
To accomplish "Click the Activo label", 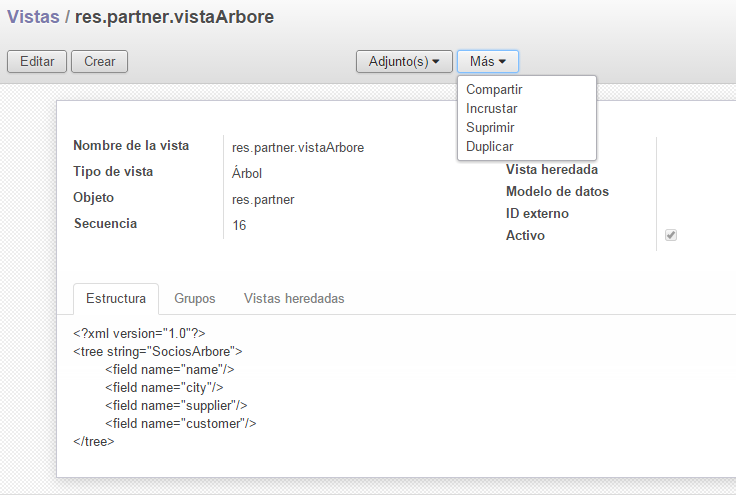I will 525,236.
